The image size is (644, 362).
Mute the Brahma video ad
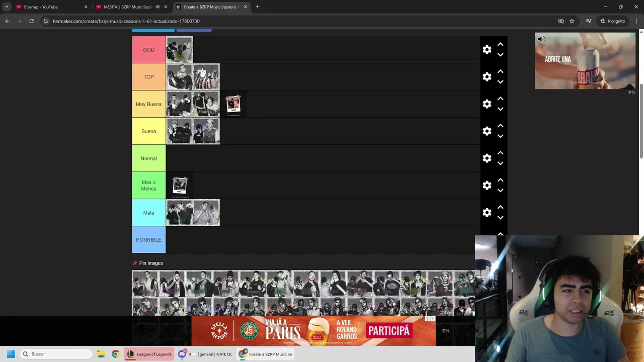coord(541,39)
